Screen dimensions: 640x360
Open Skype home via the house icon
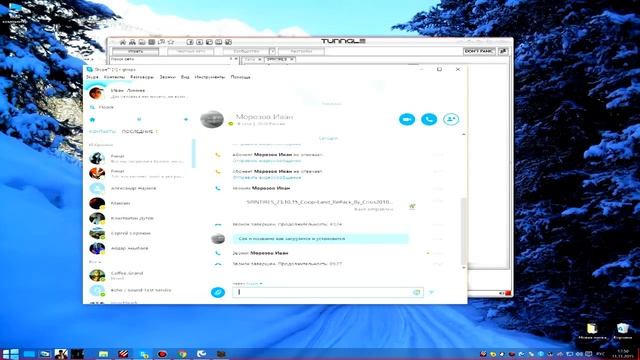pyautogui.click(x=92, y=120)
